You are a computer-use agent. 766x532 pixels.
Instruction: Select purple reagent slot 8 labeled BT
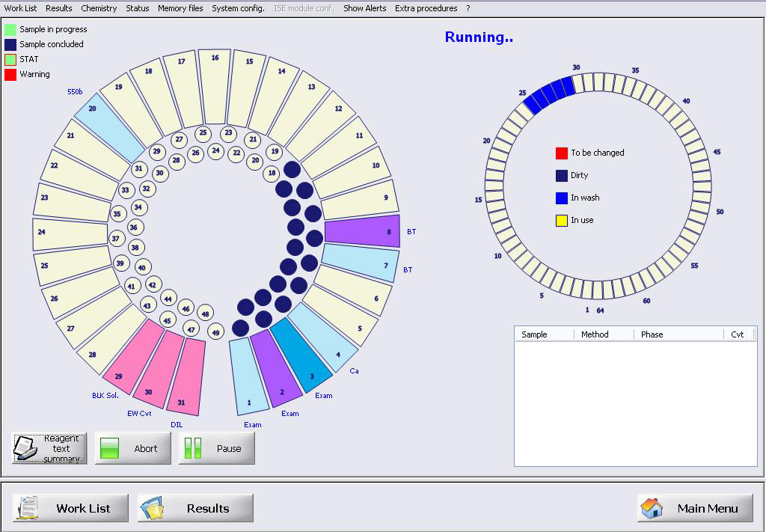(363, 231)
